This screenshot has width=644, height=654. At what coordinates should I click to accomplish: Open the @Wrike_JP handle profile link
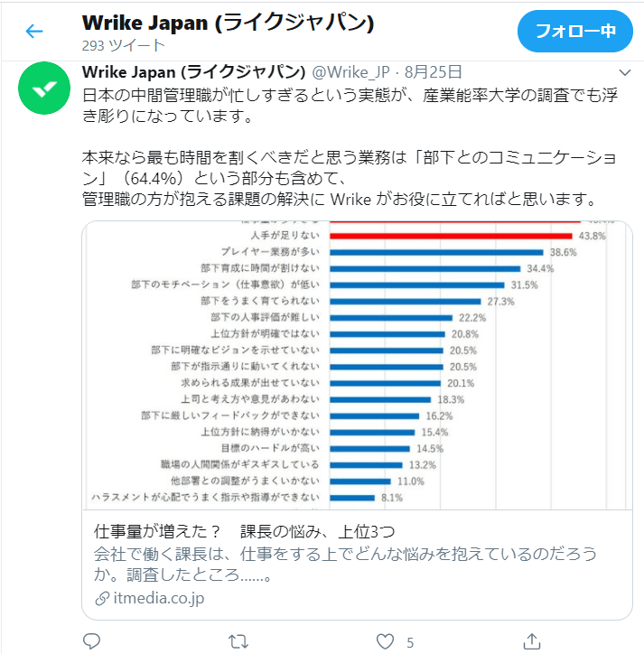point(353,71)
